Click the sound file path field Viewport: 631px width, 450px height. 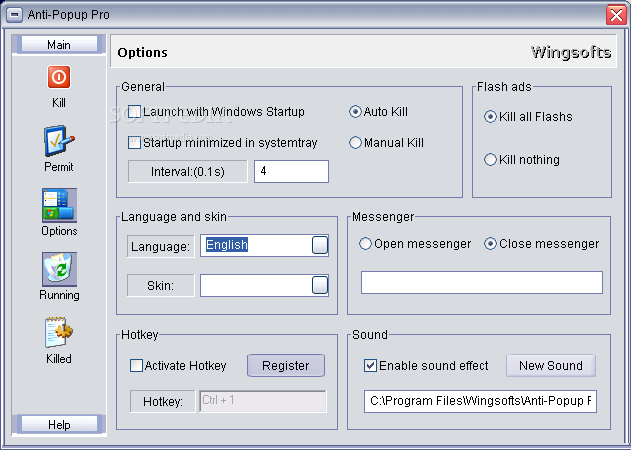[480, 401]
